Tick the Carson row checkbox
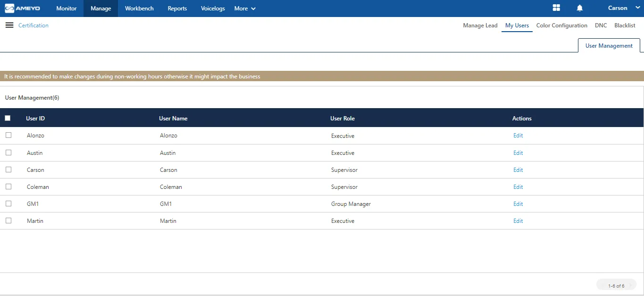The image size is (644, 306). [8, 170]
